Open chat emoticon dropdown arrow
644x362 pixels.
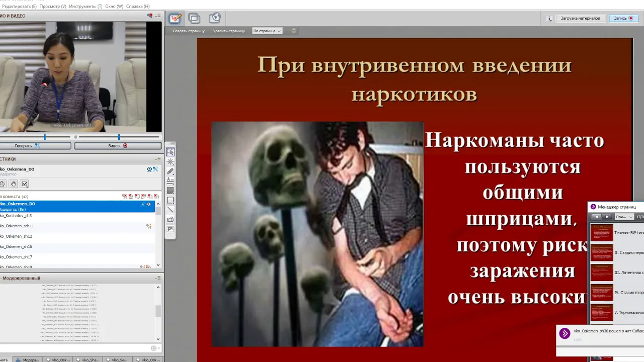[x=159, y=348]
